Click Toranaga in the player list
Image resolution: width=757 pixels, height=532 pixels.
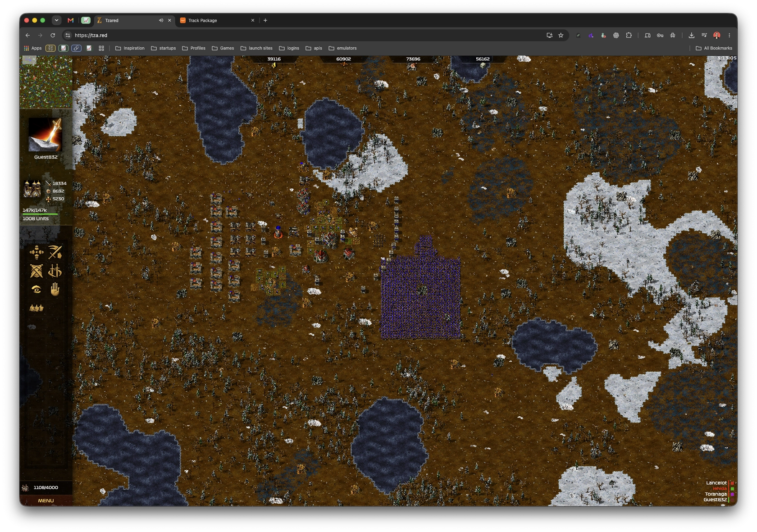[x=716, y=494]
